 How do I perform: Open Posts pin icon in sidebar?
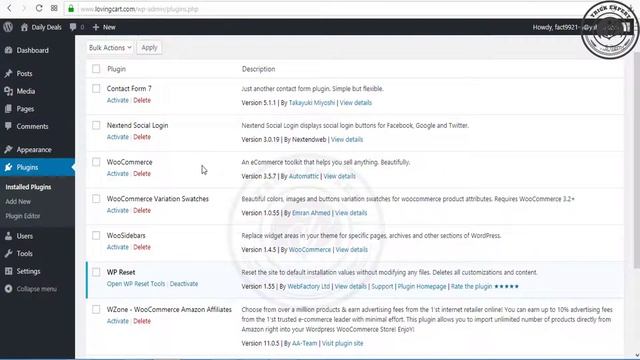coord(9,73)
